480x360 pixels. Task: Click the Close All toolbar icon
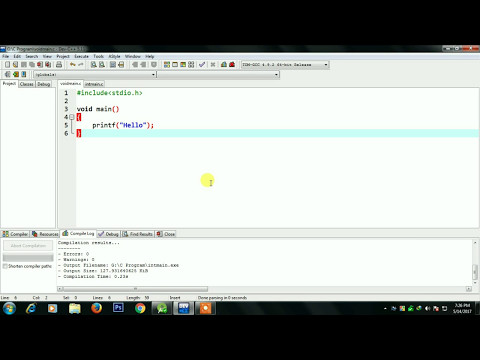(x=48, y=65)
